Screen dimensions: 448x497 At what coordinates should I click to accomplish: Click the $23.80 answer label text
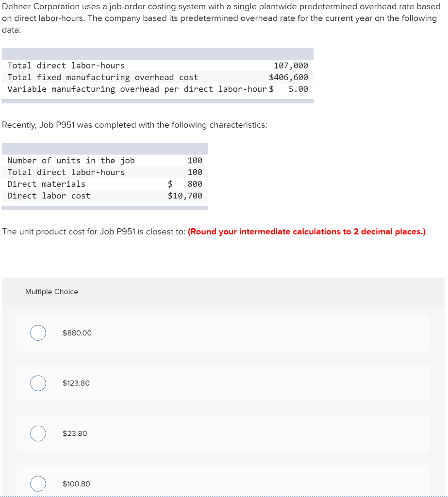point(75,433)
